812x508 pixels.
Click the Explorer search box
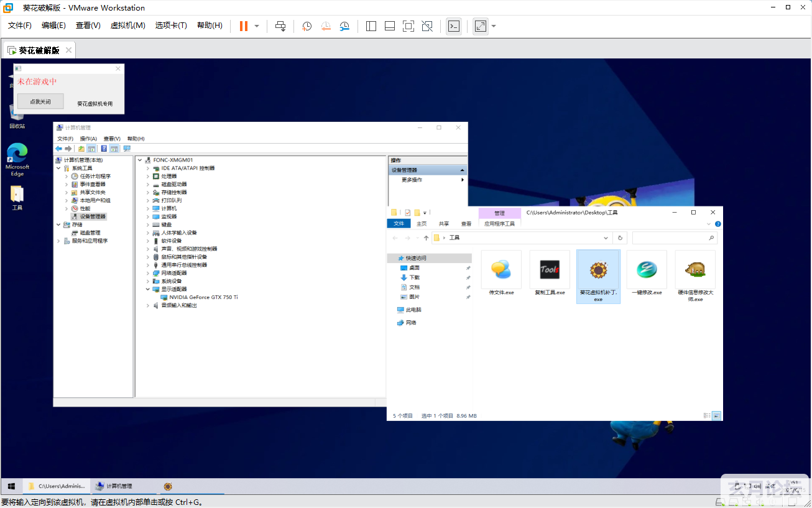coord(675,238)
